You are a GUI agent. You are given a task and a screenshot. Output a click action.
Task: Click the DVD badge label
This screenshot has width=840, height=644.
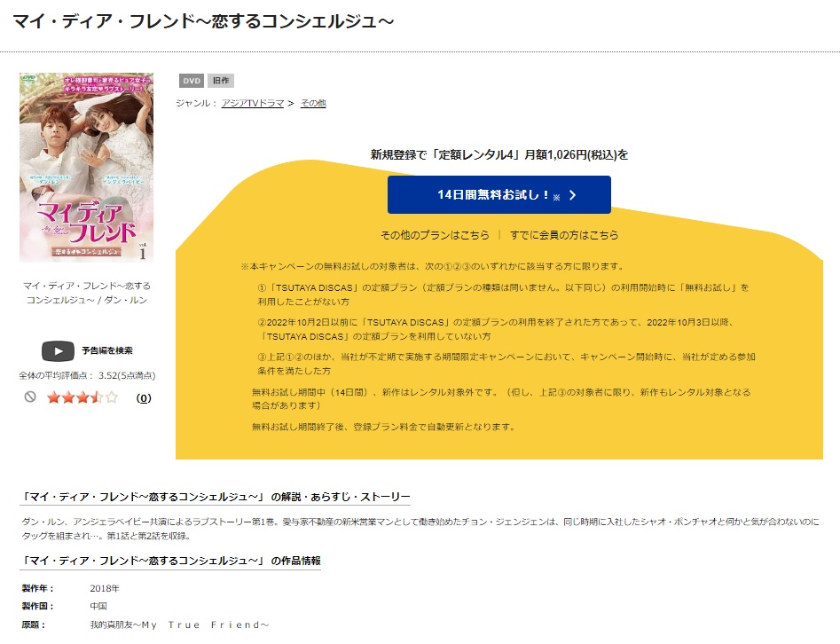[192, 81]
